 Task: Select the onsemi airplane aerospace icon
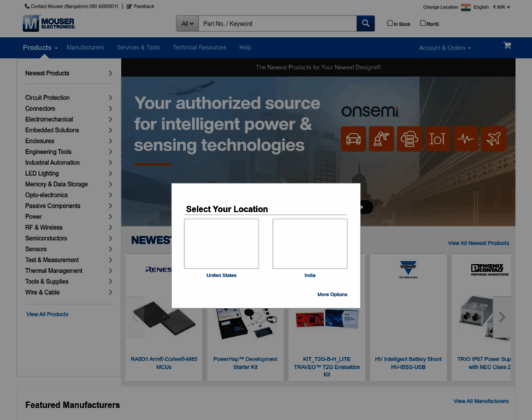[493, 139]
